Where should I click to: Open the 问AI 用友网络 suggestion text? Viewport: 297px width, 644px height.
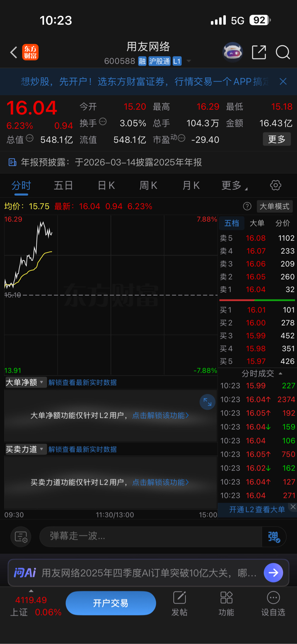point(149,573)
